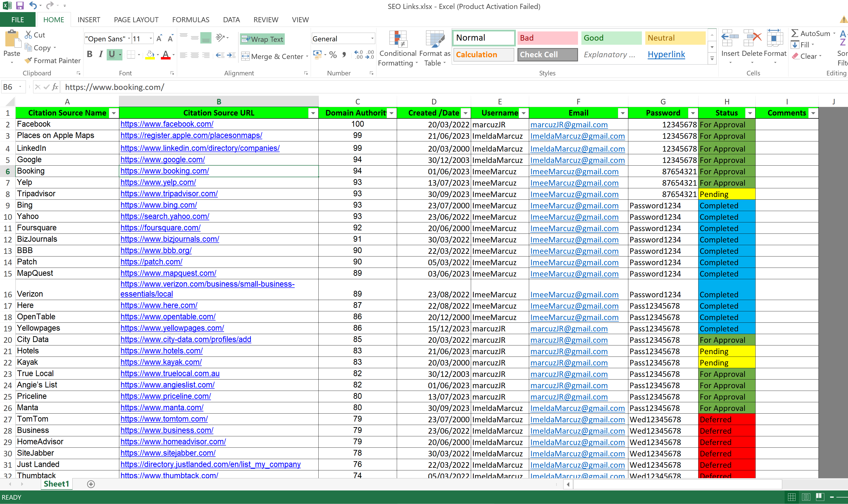Toggle Italic formatting

pyautogui.click(x=101, y=54)
